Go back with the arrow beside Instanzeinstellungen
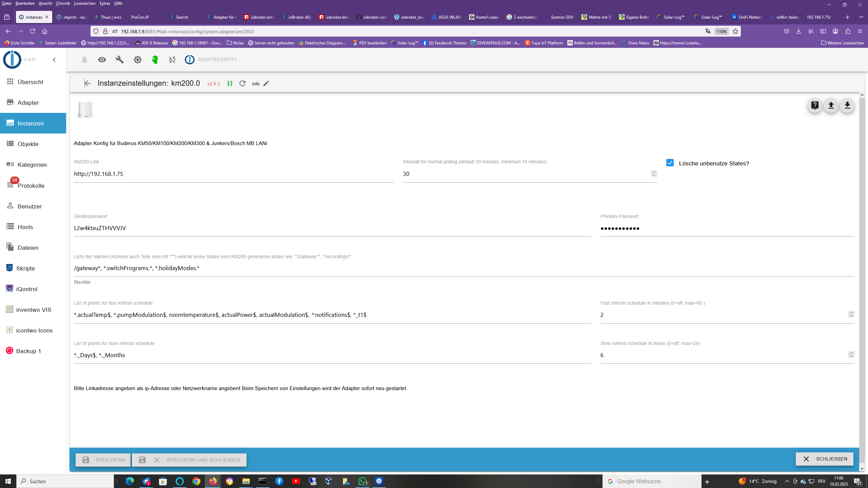Viewport: 868px width, 488px height. pyautogui.click(x=87, y=83)
